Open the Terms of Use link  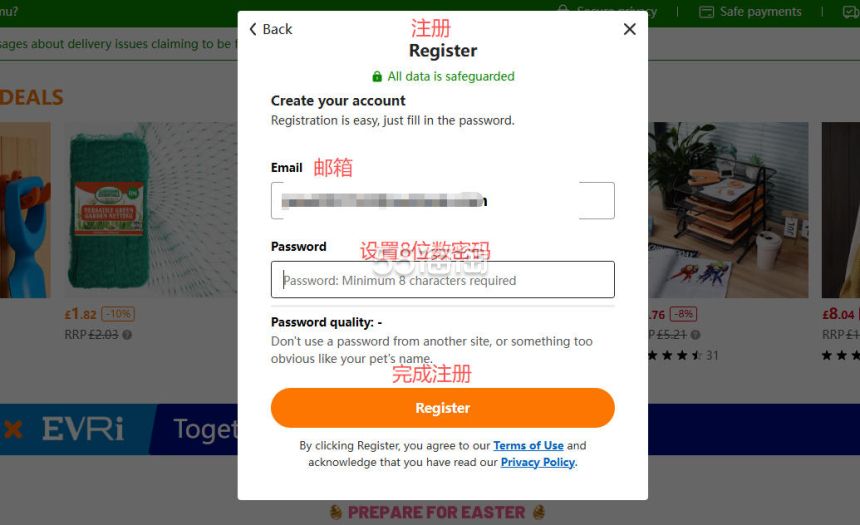[528, 445]
